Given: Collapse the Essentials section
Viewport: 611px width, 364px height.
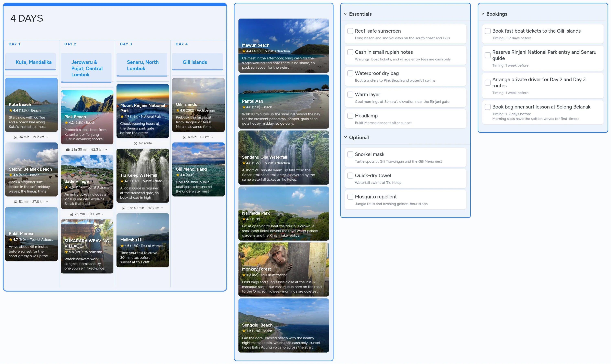Looking at the screenshot, I should [x=345, y=14].
